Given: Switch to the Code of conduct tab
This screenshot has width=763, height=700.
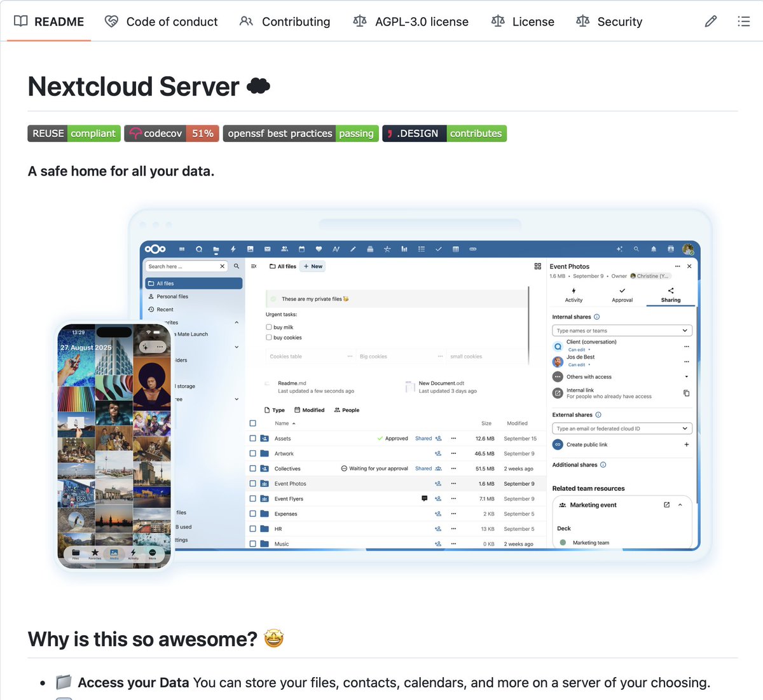Looking at the screenshot, I should 161,22.
